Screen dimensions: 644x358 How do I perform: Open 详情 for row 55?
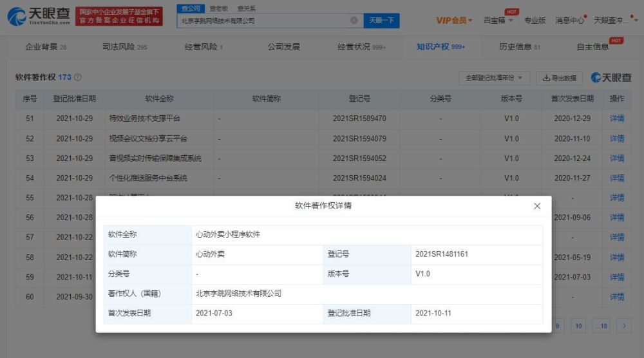tap(617, 198)
